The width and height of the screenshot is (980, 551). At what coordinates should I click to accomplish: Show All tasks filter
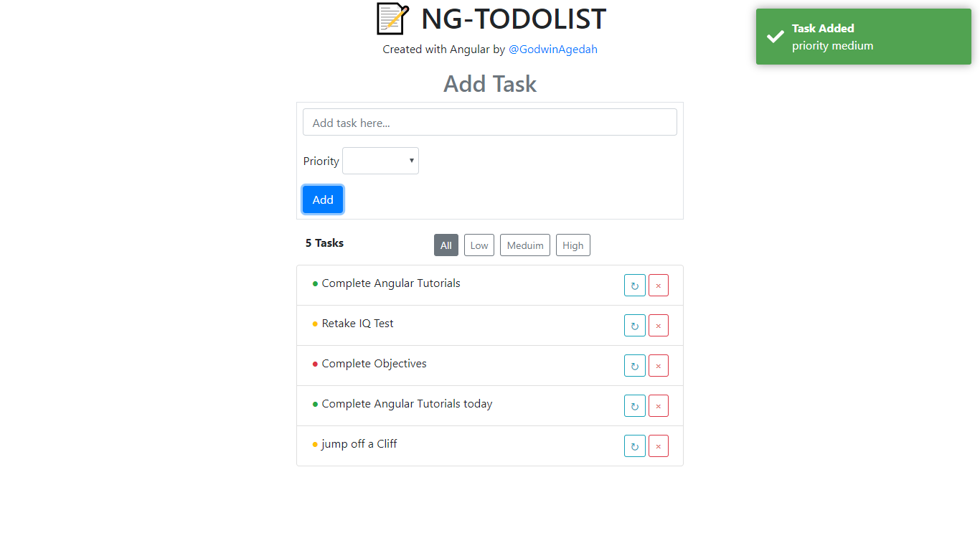(446, 245)
